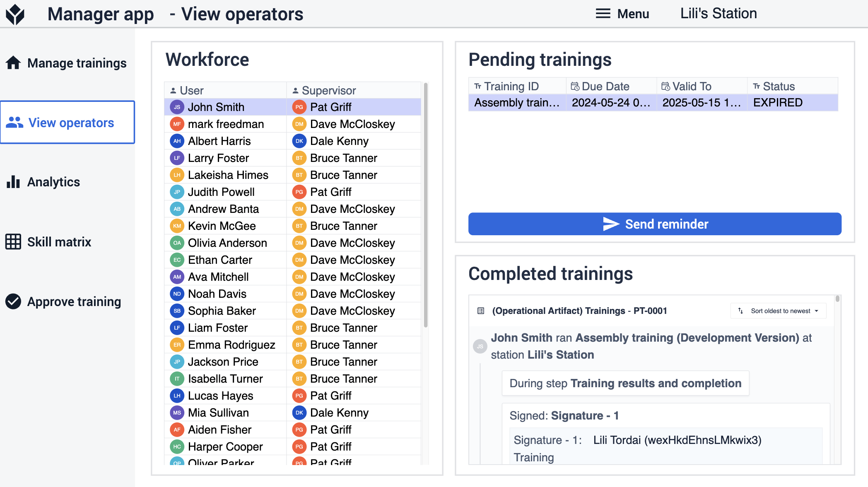The width and height of the screenshot is (868, 487).
Task: Click the DK avatar beside Albert Harris row
Action: pyautogui.click(x=299, y=141)
